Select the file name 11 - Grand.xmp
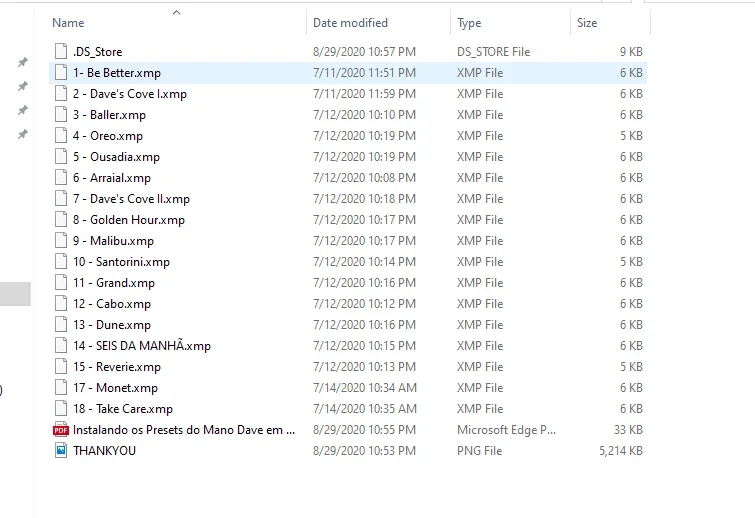 (x=114, y=283)
